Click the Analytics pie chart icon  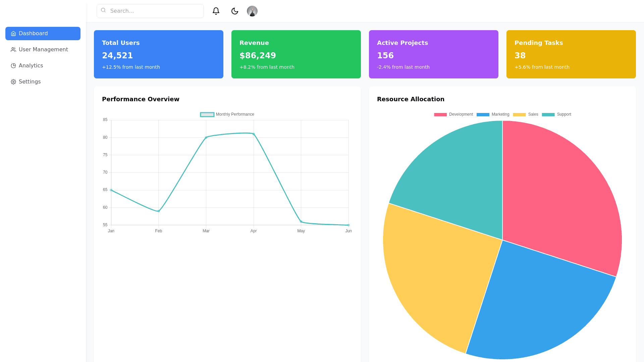pos(13,66)
